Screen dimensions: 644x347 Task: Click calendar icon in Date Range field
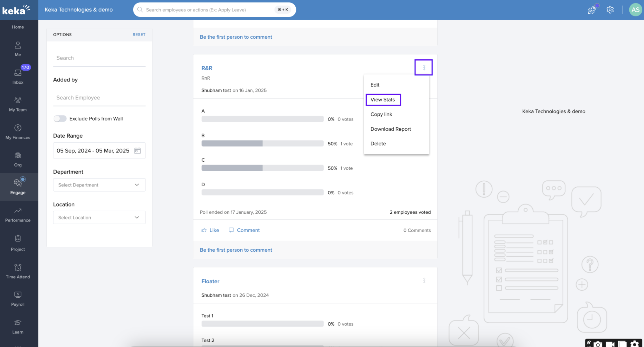coord(137,150)
